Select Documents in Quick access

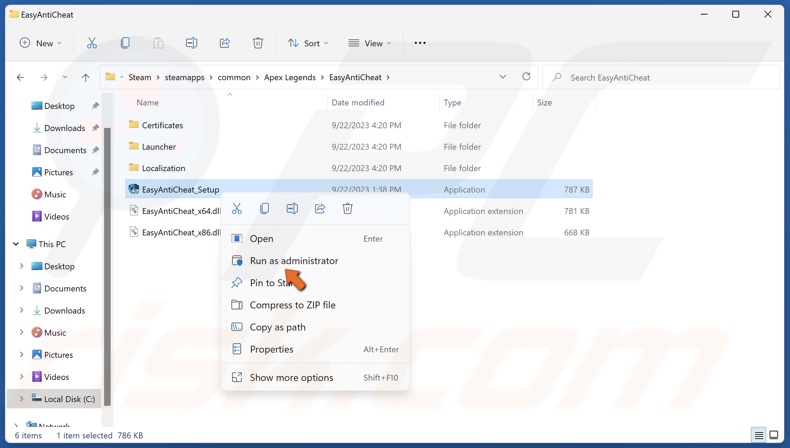(x=65, y=150)
